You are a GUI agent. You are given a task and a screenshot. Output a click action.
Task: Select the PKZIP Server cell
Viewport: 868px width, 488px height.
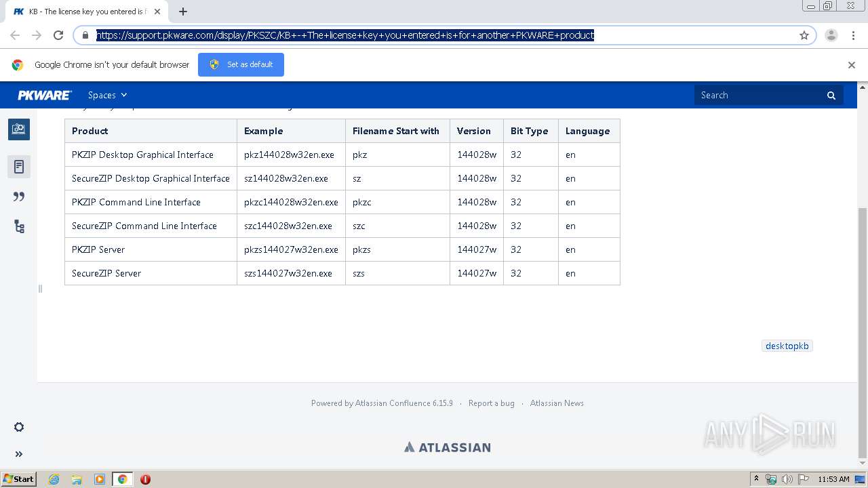pyautogui.click(x=151, y=249)
